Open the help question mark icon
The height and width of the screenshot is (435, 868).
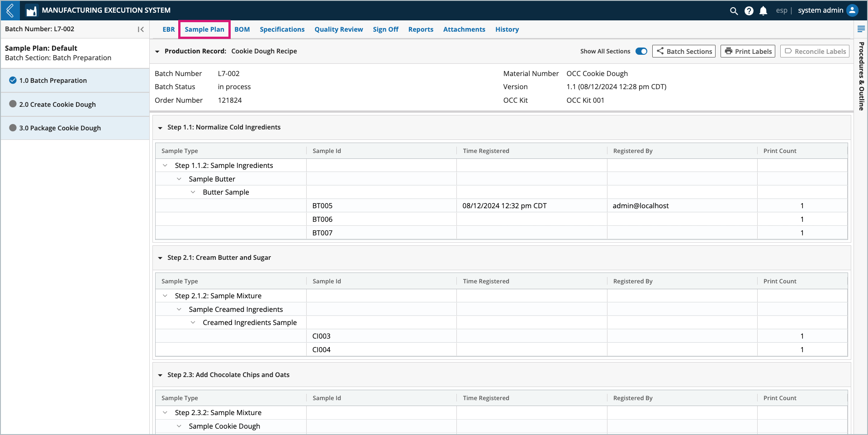pos(749,10)
